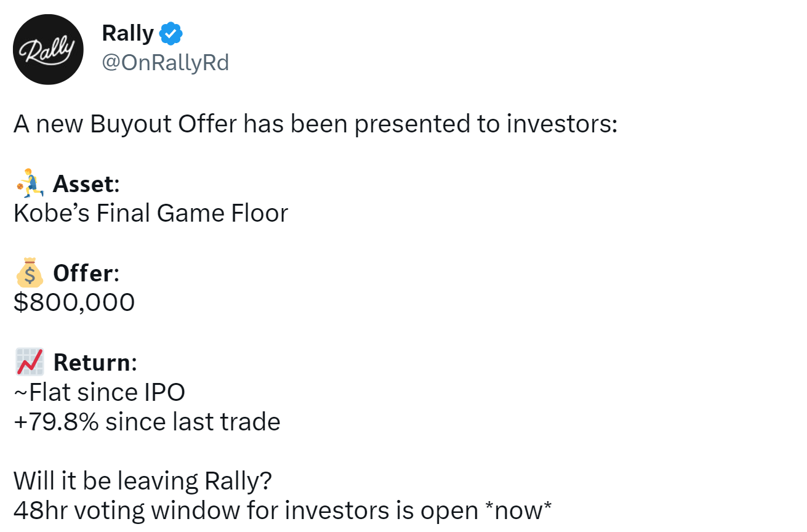807x532 pixels.
Task: Select the bold Asset label
Action: pos(86,183)
